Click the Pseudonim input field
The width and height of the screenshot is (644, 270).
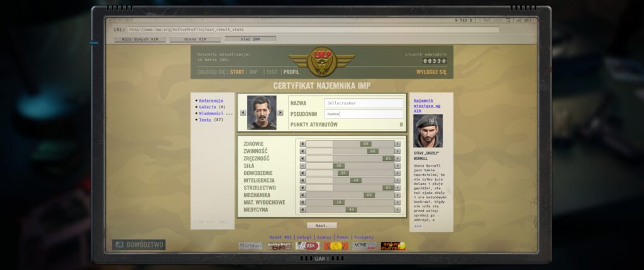(x=364, y=114)
